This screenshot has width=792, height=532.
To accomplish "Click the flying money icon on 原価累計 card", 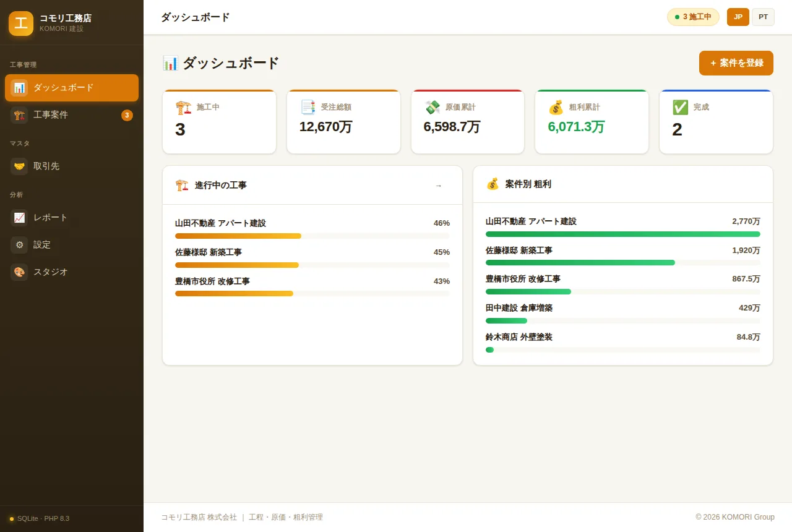I will click(x=432, y=108).
